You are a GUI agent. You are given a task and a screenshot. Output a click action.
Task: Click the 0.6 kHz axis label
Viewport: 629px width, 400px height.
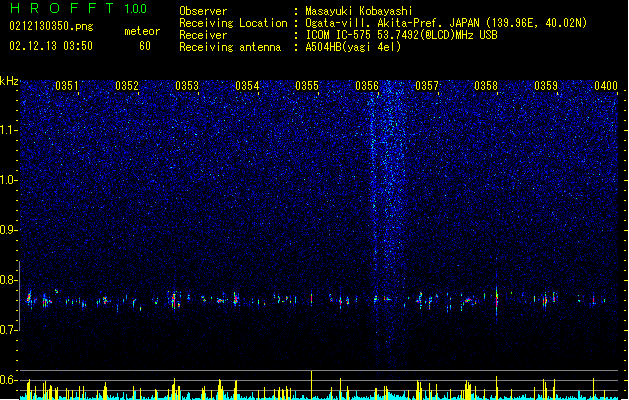8,380
